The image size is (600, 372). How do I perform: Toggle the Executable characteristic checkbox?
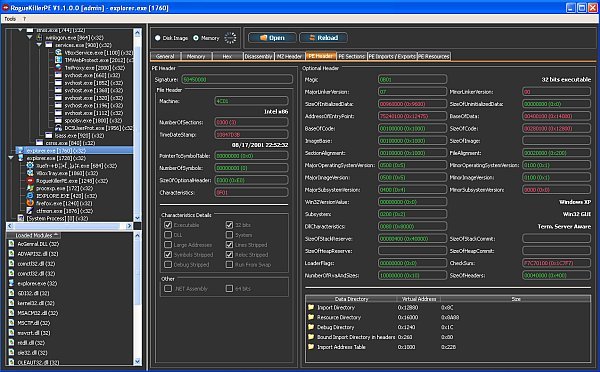(168, 225)
